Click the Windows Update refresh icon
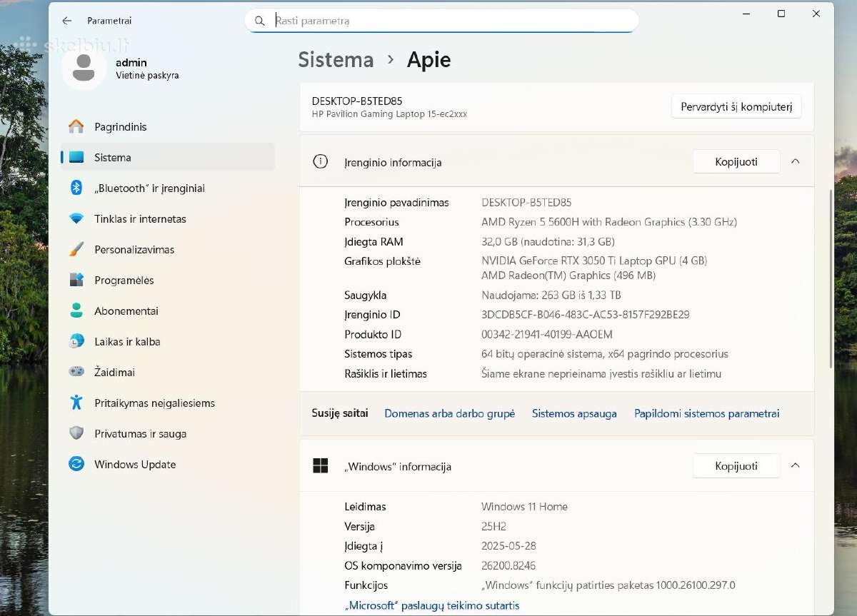The height and width of the screenshot is (616, 857). click(76, 464)
